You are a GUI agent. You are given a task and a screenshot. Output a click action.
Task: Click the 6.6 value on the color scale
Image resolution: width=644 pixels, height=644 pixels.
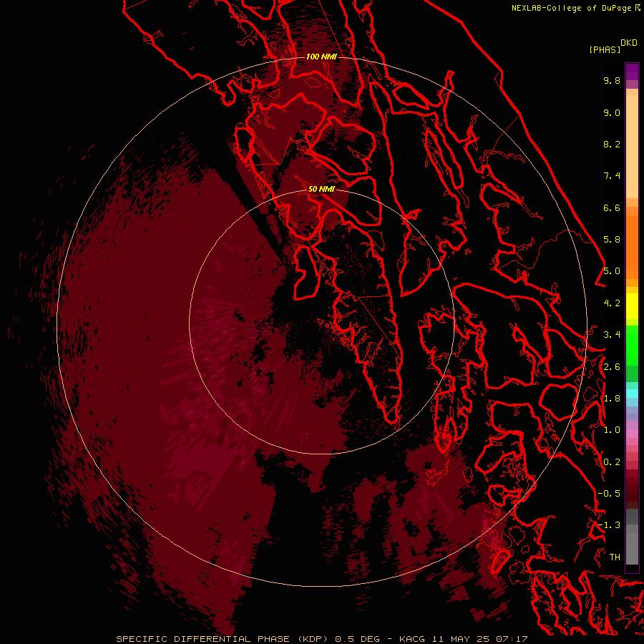click(612, 208)
